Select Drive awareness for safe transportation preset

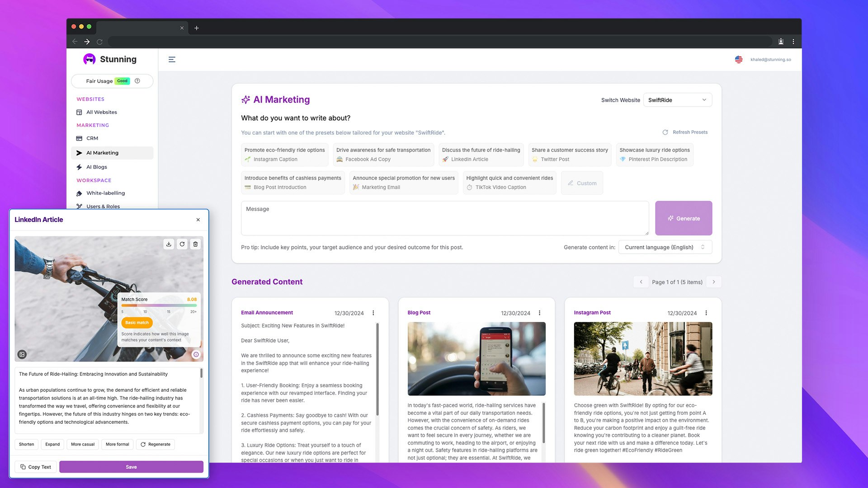click(x=383, y=155)
